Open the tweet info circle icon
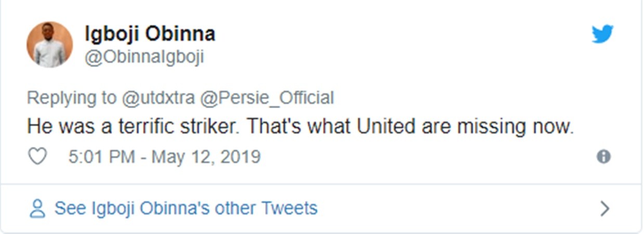Viewport: 644px width, 234px height. coord(603,157)
